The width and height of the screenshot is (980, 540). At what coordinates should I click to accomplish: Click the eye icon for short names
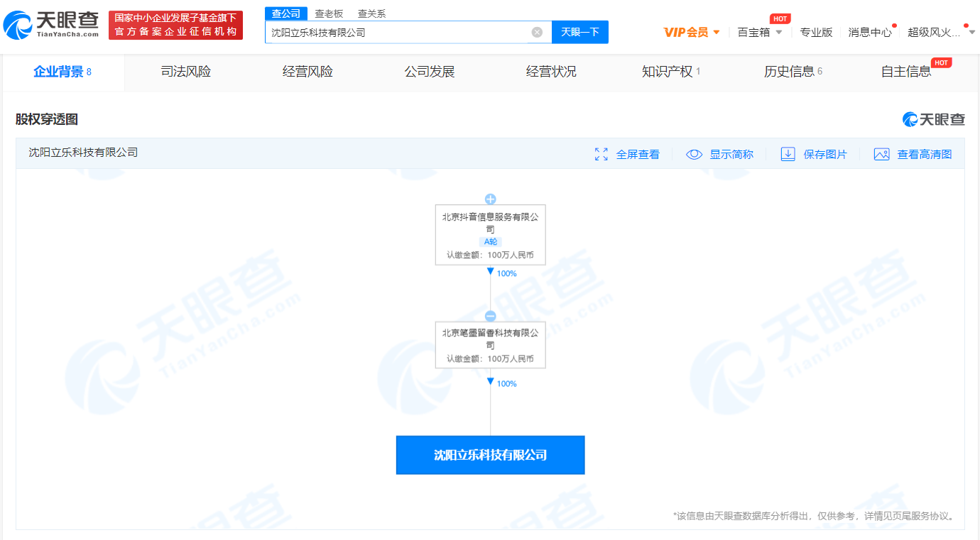click(694, 154)
